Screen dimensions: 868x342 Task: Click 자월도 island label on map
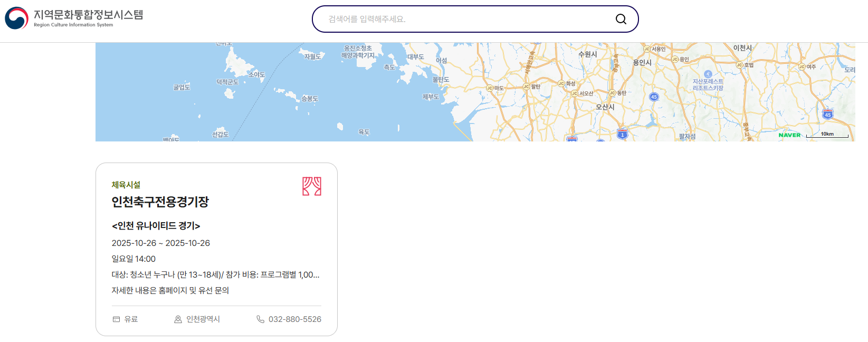[x=312, y=57]
